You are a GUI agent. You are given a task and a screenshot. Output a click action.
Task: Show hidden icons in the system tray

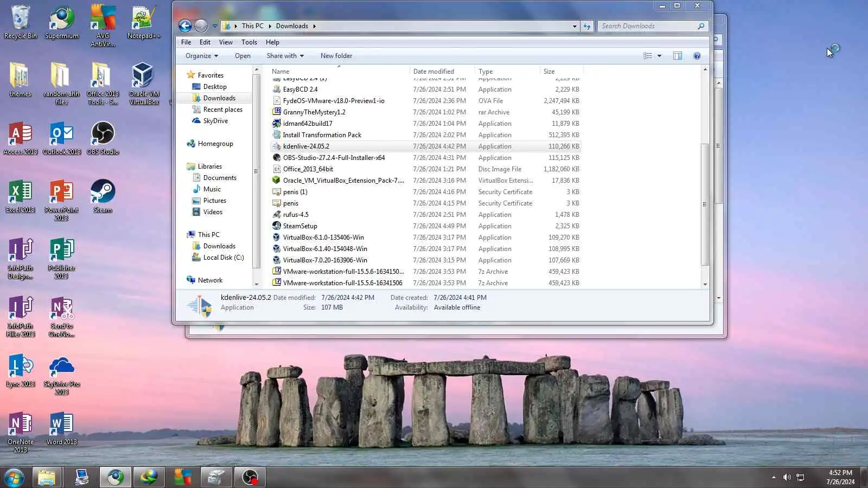[774, 477]
